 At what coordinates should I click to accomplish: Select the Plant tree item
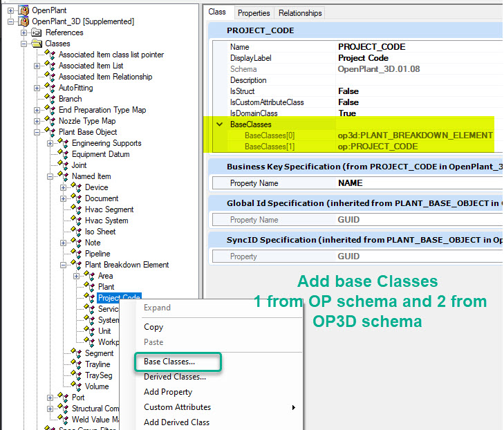(106, 287)
